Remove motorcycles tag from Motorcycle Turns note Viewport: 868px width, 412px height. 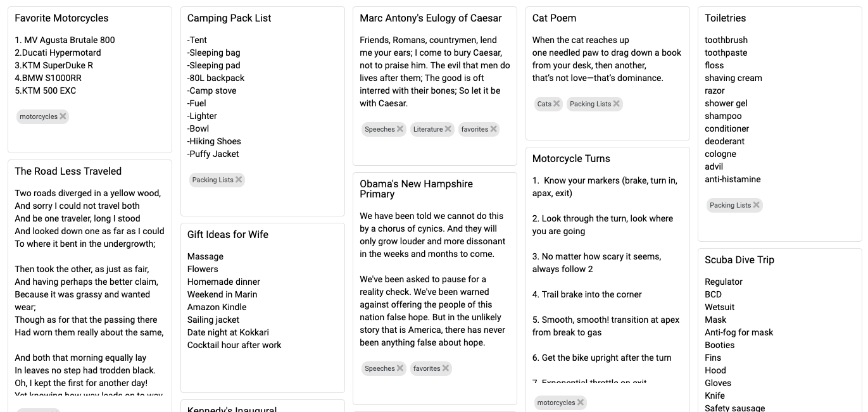click(581, 403)
